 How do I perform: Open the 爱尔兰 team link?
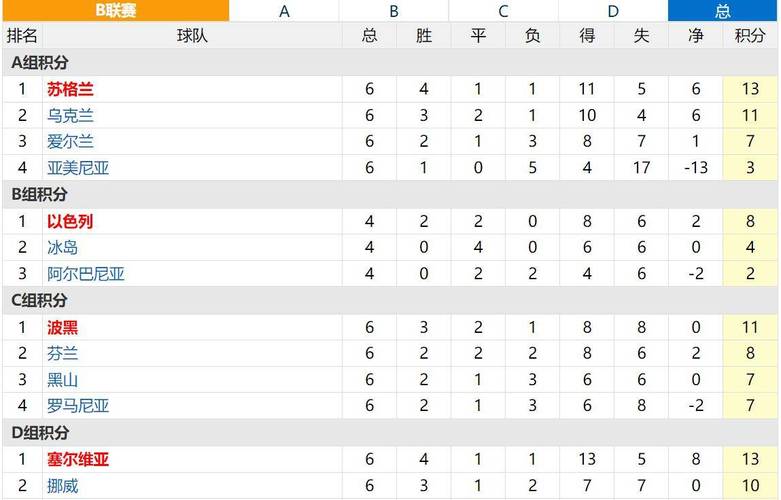click(70, 141)
